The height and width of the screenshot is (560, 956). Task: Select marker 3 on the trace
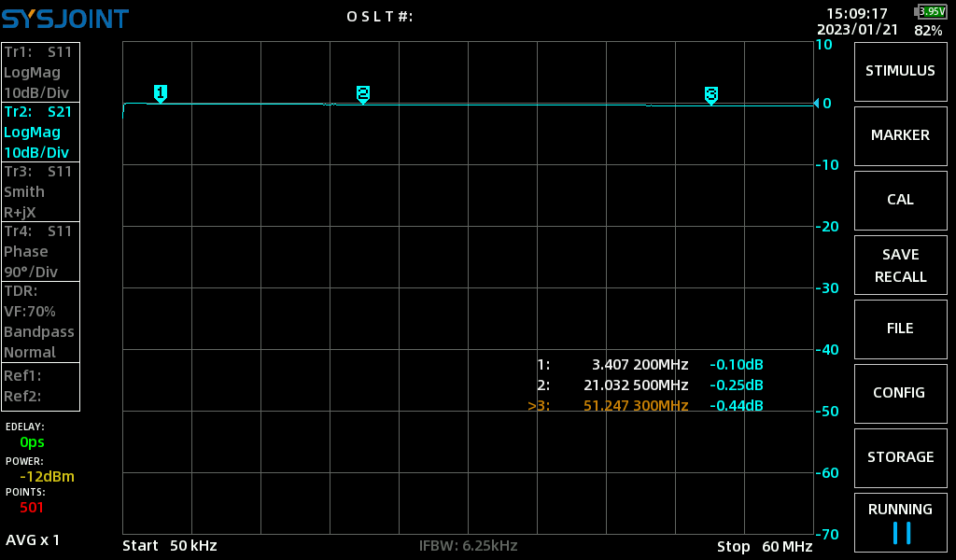(710, 95)
